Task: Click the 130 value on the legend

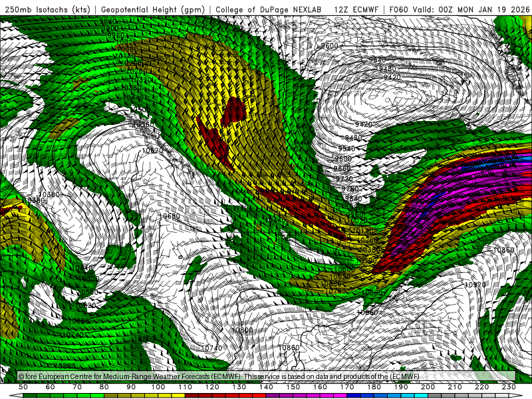Action: (239, 387)
